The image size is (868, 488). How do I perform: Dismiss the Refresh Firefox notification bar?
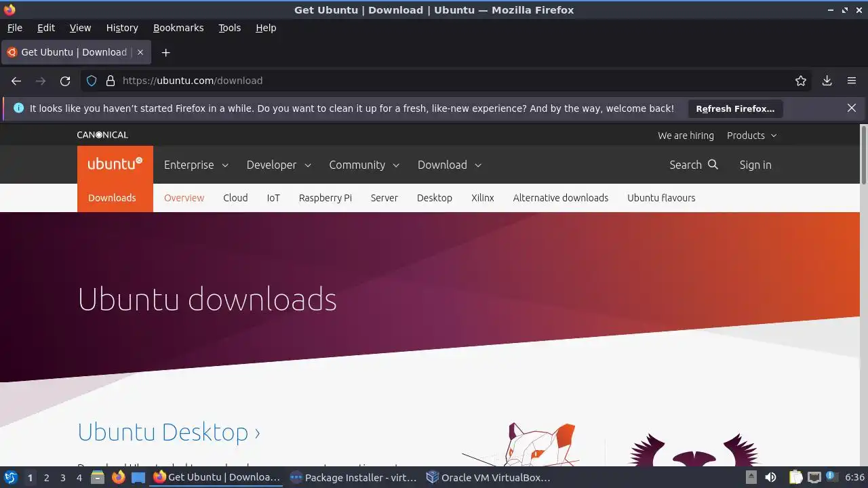point(852,108)
